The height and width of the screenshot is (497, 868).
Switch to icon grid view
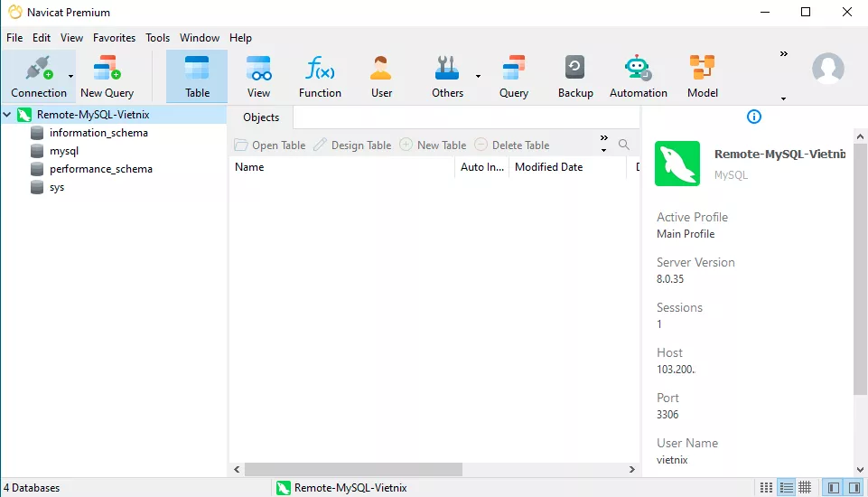pos(766,488)
